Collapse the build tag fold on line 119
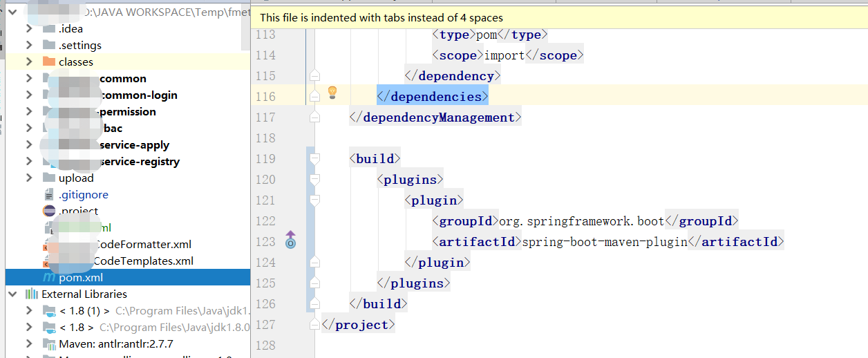The width and height of the screenshot is (868, 358). click(315, 159)
